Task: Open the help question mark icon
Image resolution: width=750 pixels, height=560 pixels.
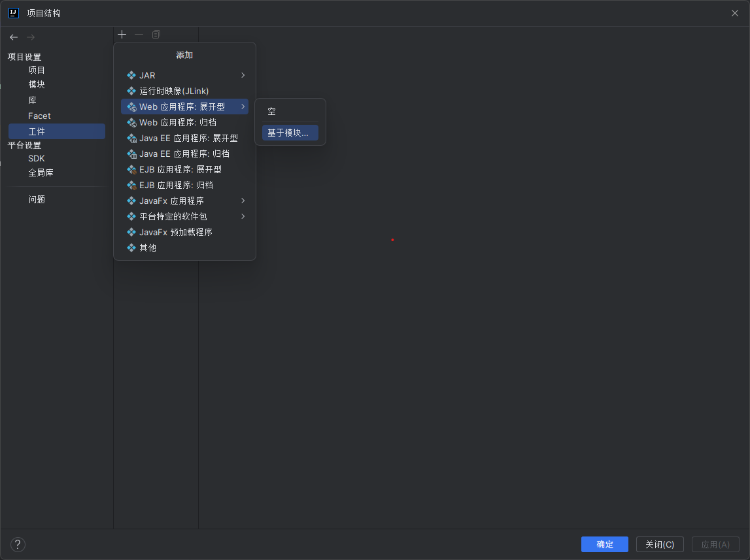Action: [x=18, y=544]
